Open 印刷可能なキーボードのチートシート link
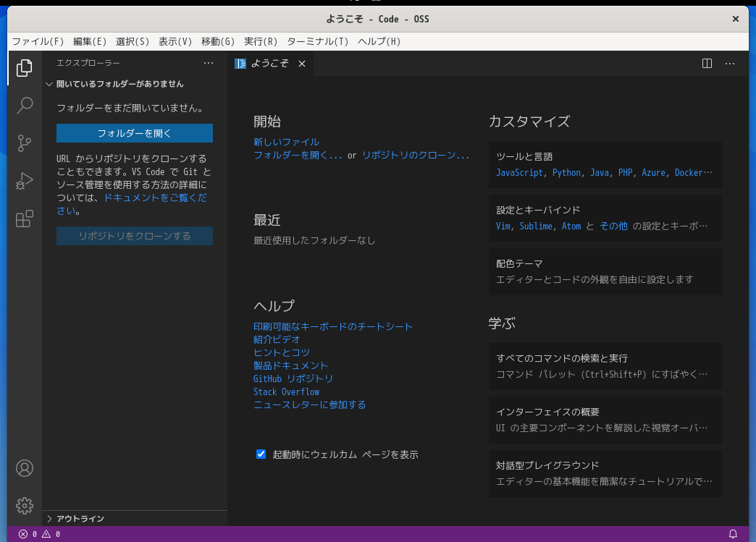 [333, 326]
